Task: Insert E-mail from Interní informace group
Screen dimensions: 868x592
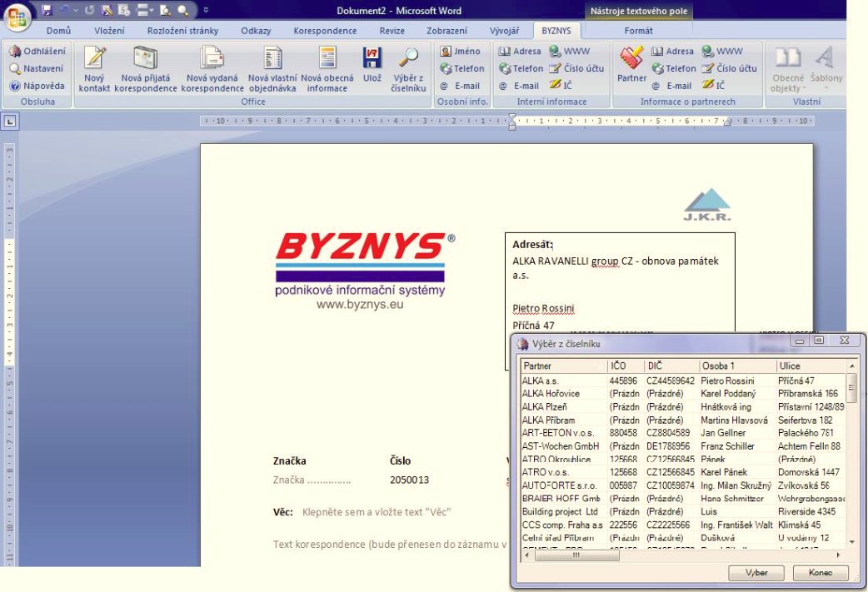Action: (x=519, y=86)
